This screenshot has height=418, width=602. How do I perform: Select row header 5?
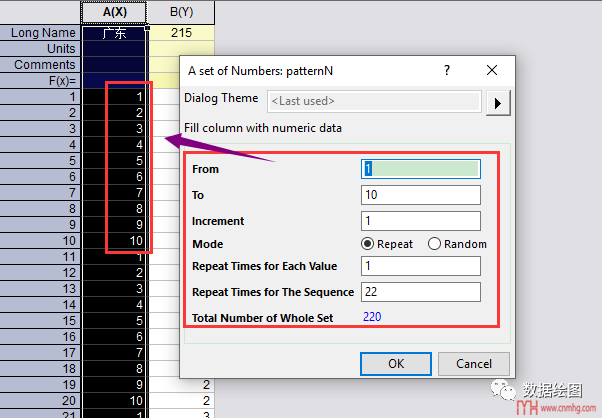(x=40, y=160)
